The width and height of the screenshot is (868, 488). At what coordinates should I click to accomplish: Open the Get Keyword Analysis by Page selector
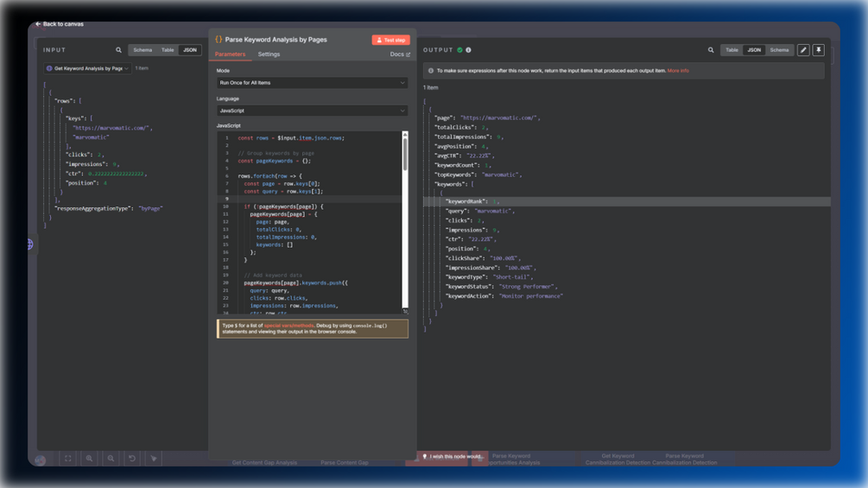[87, 68]
